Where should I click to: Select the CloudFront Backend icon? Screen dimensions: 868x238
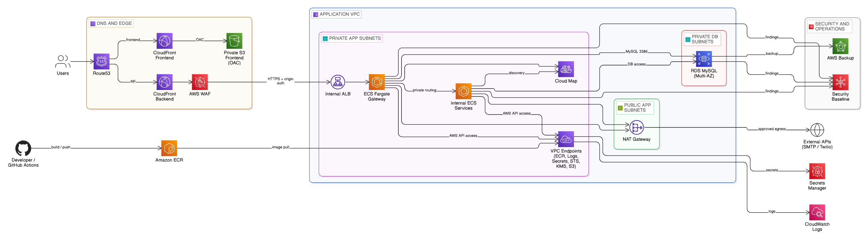[x=165, y=82]
